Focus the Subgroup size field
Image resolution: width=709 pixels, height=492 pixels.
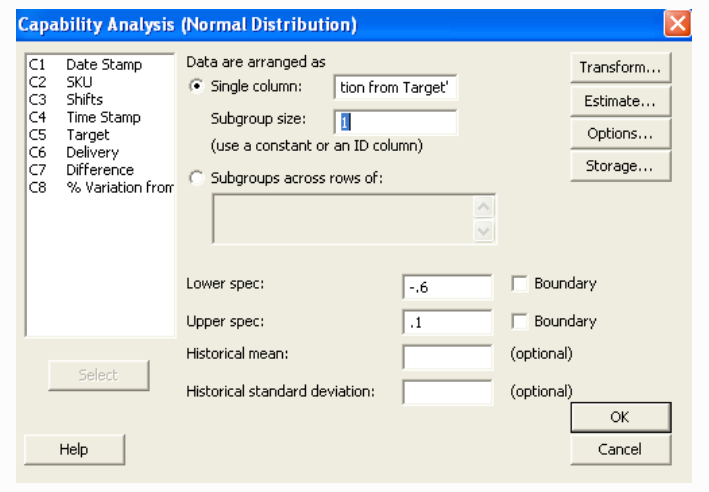click(x=396, y=122)
